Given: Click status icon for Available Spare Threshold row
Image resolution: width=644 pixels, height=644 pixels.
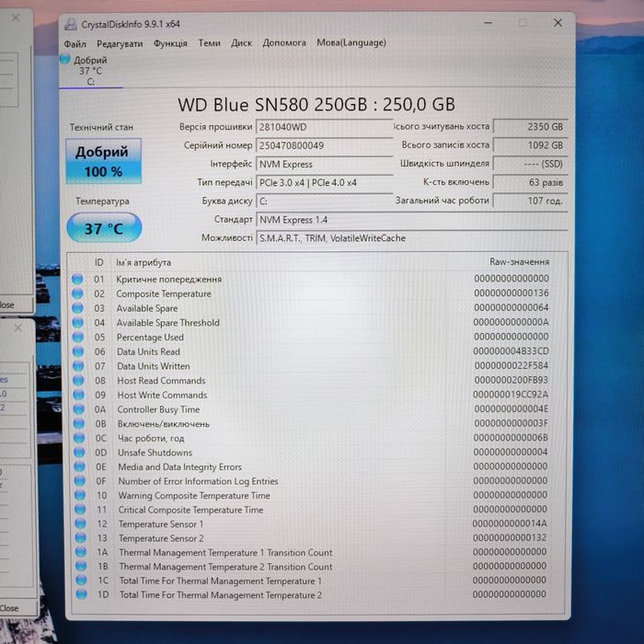Looking at the screenshot, I should coord(77,322).
